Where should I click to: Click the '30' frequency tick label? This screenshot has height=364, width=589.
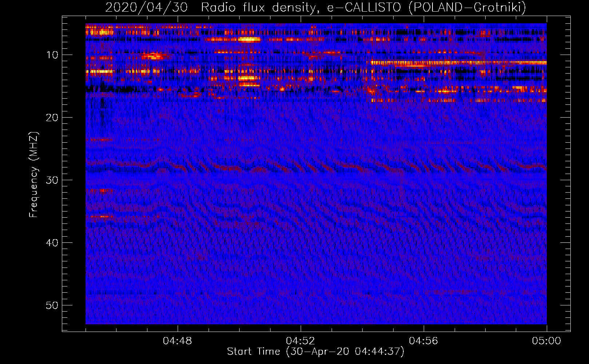52,180
